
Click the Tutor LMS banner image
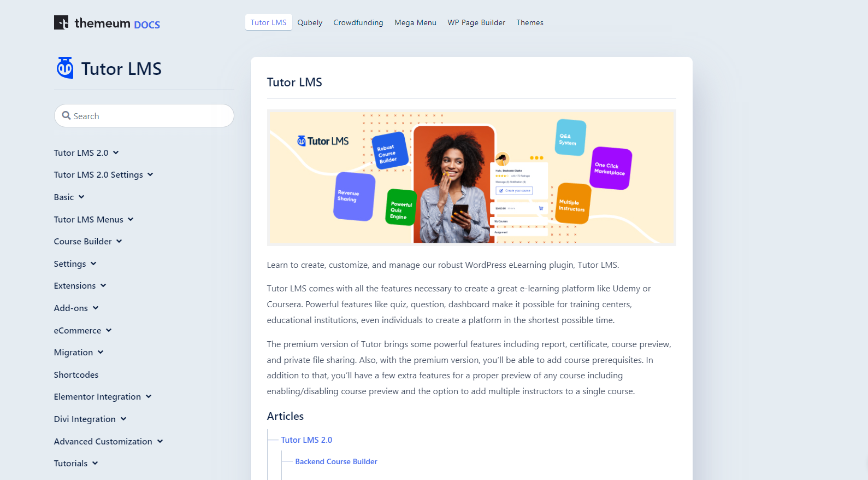coord(471,178)
